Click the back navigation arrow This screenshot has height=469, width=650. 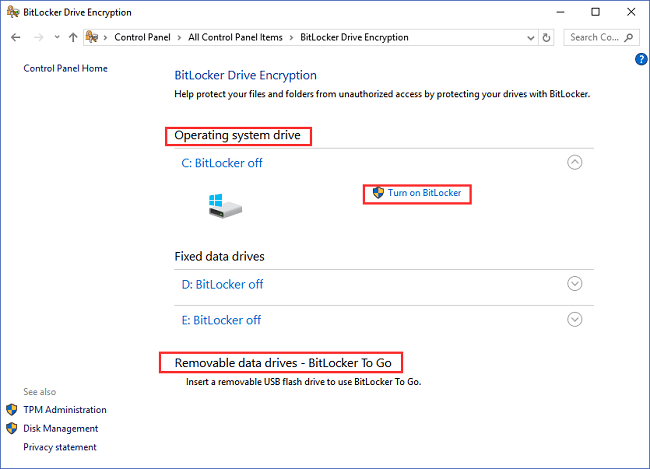15,37
